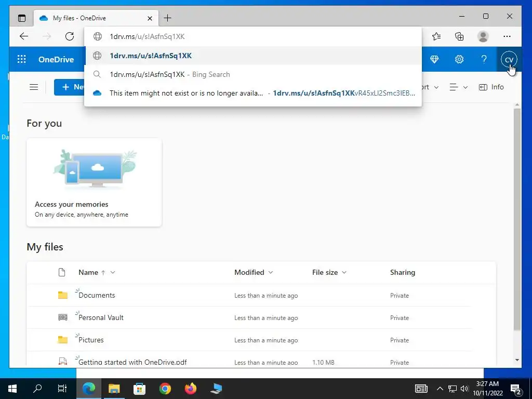Open the Access your memories card
The height and width of the screenshot is (399, 532).
pyautogui.click(x=94, y=182)
